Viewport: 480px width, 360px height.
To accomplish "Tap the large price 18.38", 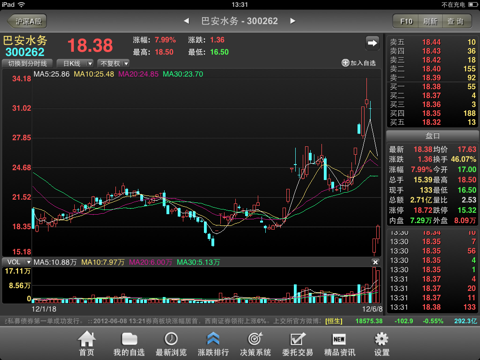I will [x=90, y=46].
